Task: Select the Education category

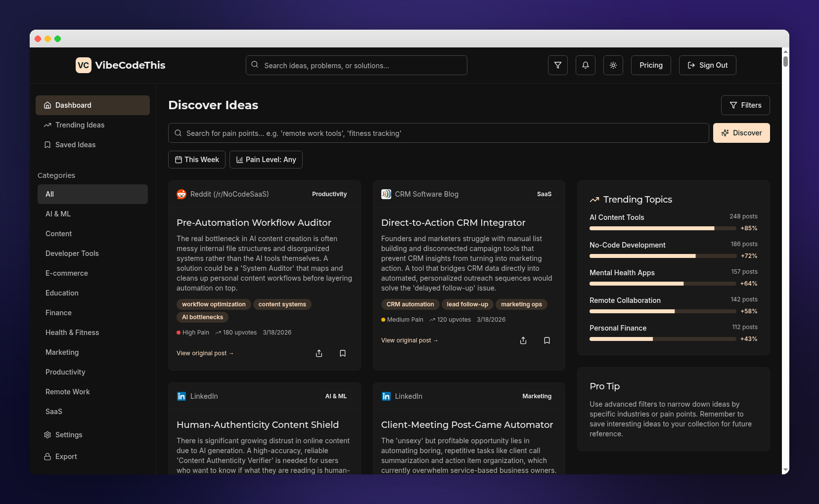Action: click(92, 293)
